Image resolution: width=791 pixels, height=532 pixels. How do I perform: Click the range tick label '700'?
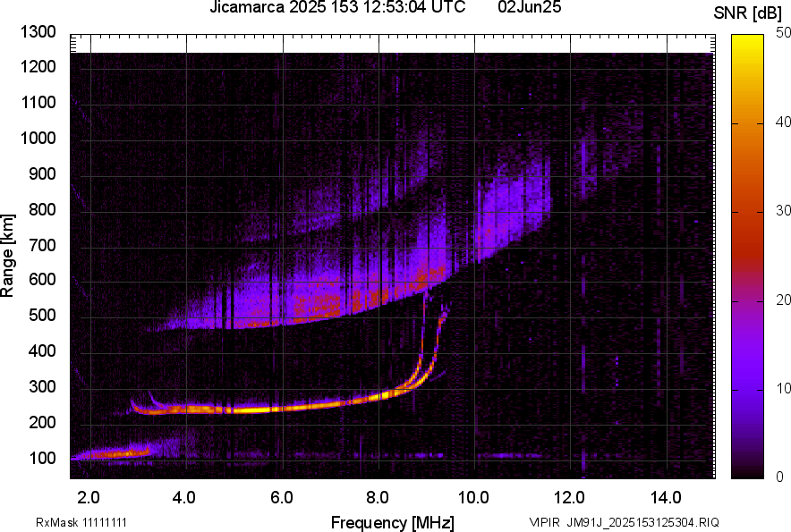click(42, 245)
